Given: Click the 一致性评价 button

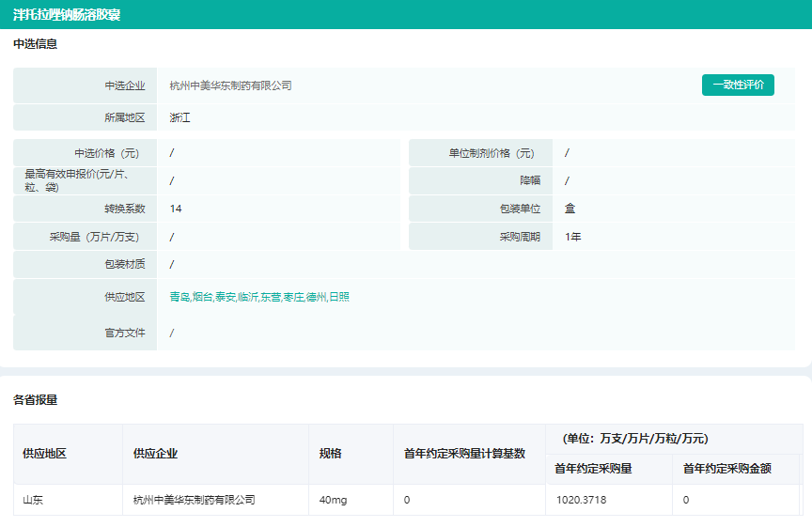Looking at the screenshot, I should click(738, 85).
